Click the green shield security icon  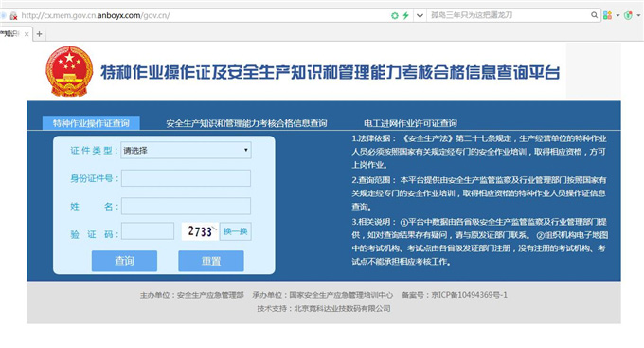(628, 15)
